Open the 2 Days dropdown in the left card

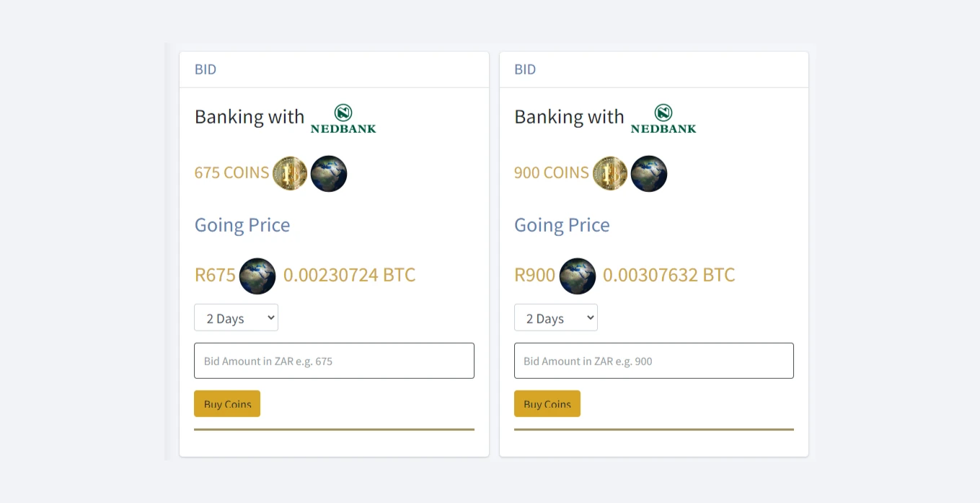(236, 318)
